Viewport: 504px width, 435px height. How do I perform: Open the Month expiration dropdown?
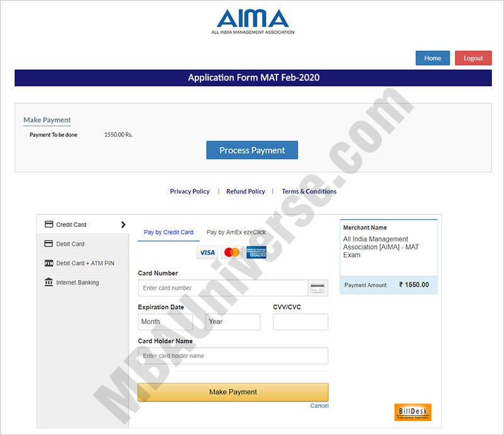(165, 322)
